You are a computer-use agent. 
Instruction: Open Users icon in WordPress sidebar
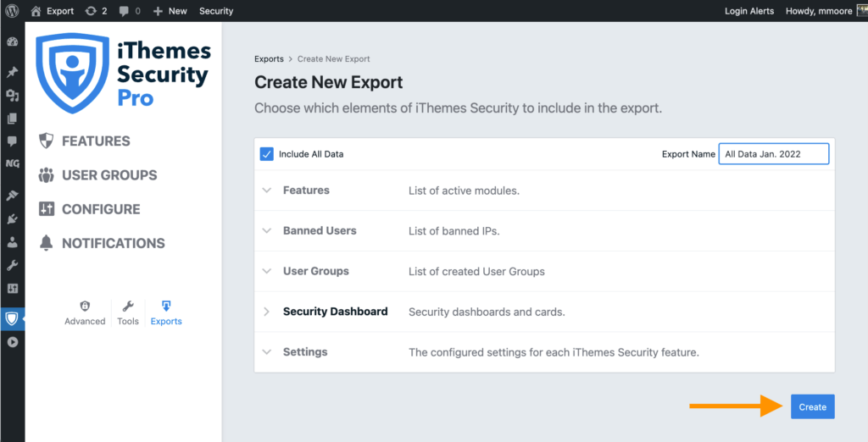coord(12,242)
